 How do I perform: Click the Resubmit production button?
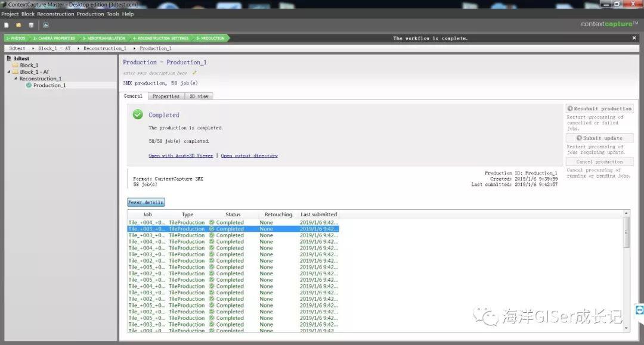[599, 108]
